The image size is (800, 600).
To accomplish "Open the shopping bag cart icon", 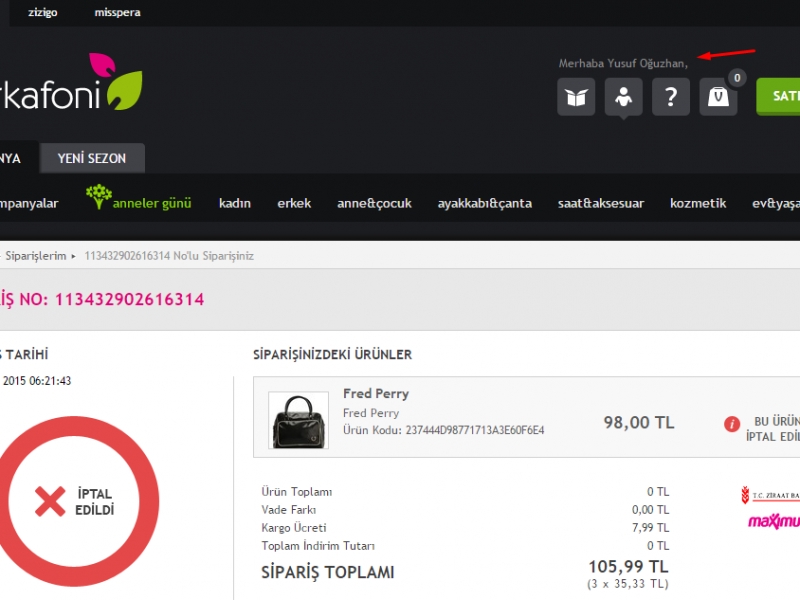I will [x=718, y=97].
